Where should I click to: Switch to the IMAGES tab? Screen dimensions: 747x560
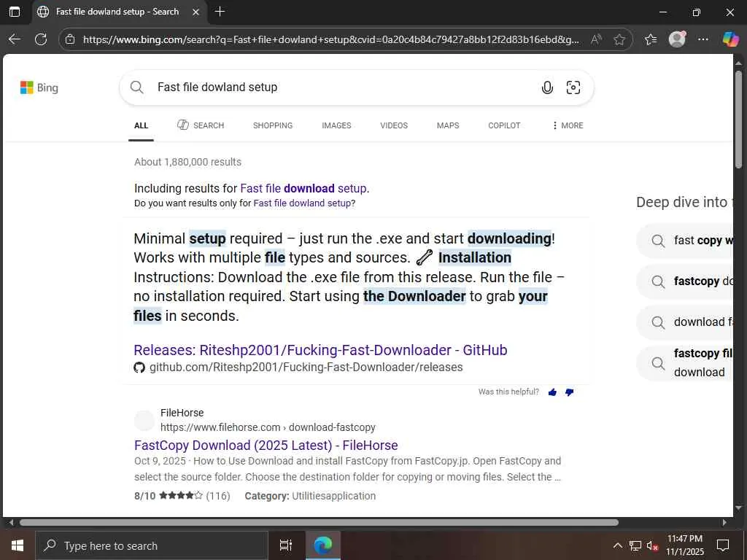pos(336,125)
